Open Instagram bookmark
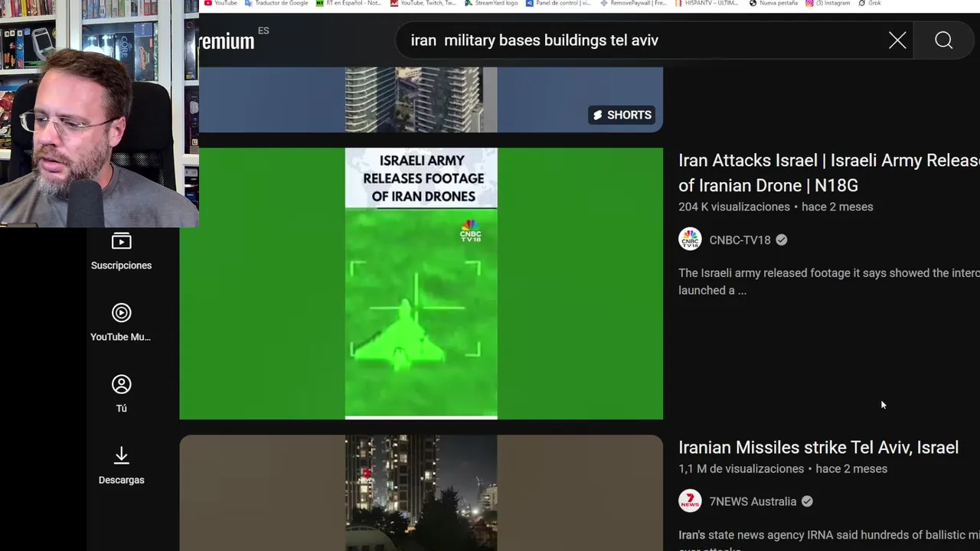The height and width of the screenshot is (551, 980). [x=828, y=3]
